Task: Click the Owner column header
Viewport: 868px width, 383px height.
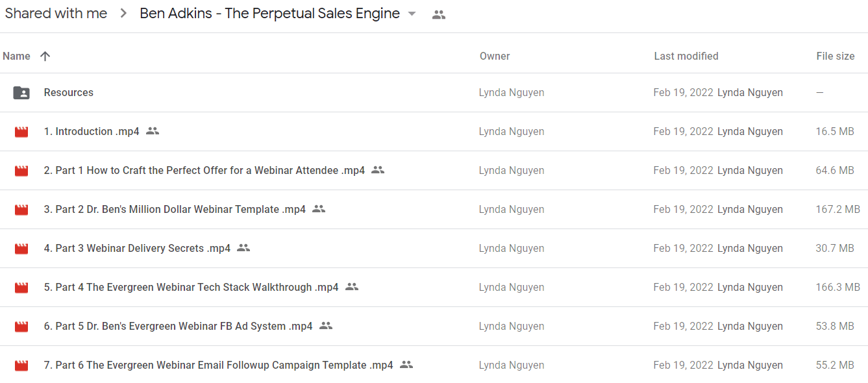Action: (495, 56)
